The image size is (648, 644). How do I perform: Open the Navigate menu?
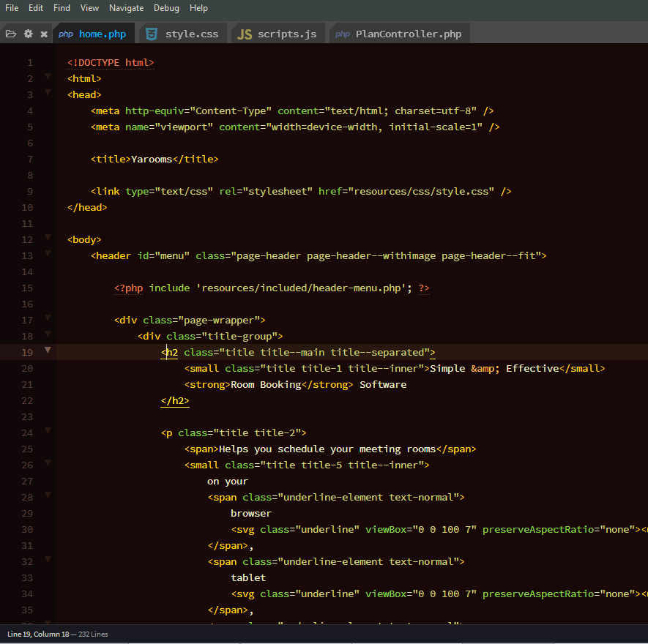tap(126, 8)
